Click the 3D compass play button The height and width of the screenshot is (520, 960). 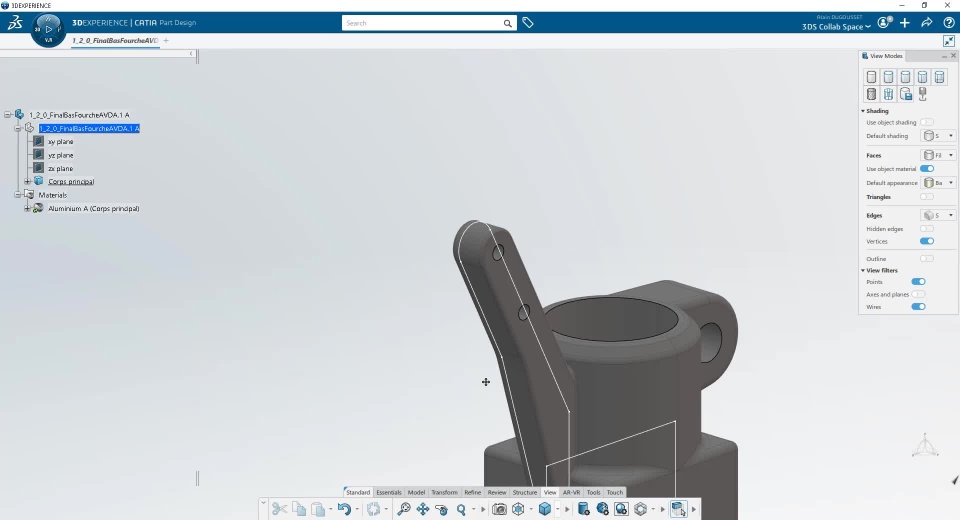48,29
